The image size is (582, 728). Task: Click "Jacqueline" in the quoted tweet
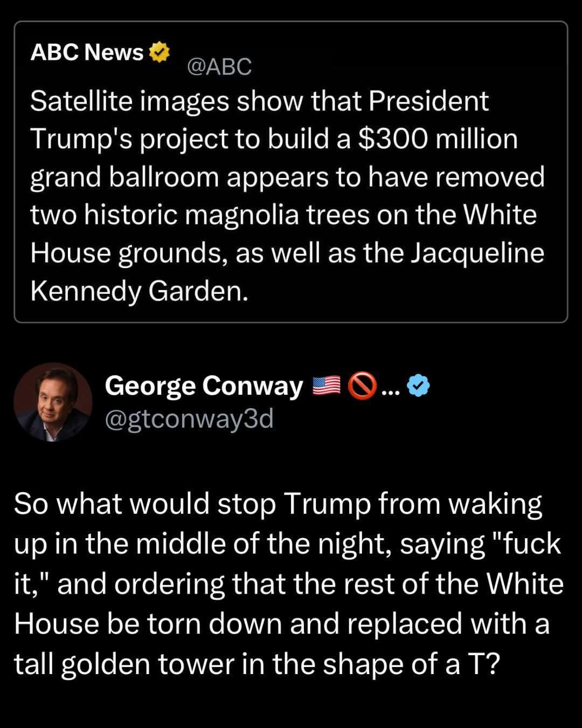[477, 253]
